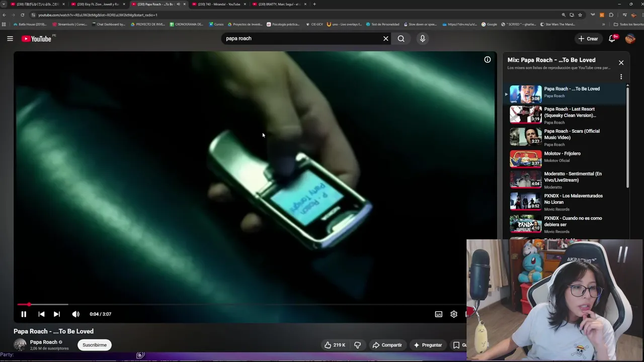Open the Papa Roach channel avatar
Image resolution: width=644 pixels, height=362 pixels.
(20, 345)
